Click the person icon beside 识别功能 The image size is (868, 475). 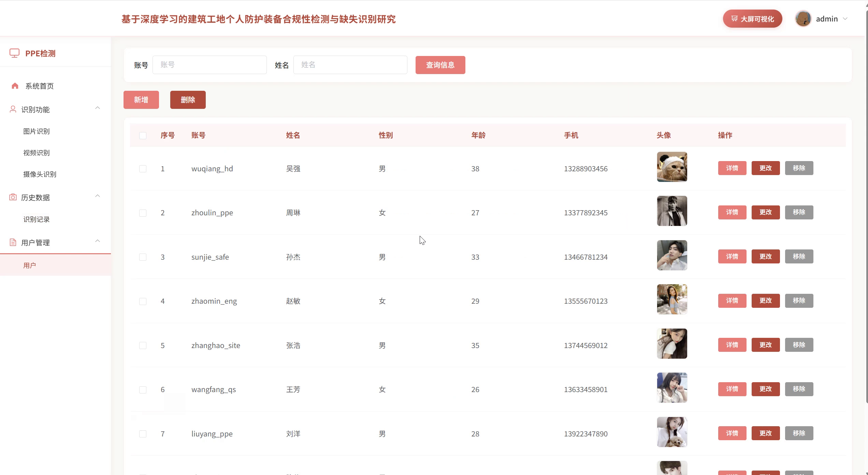(x=13, y=109)
